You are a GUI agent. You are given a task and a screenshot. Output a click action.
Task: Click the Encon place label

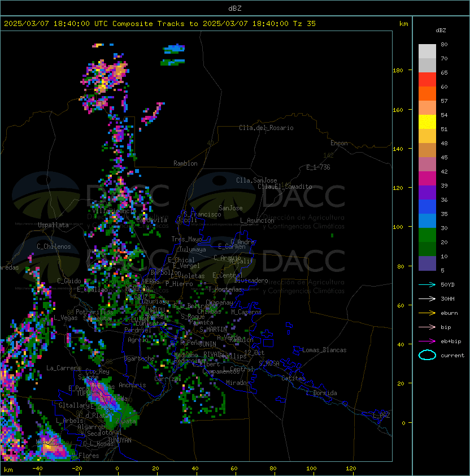click(339, 143)
